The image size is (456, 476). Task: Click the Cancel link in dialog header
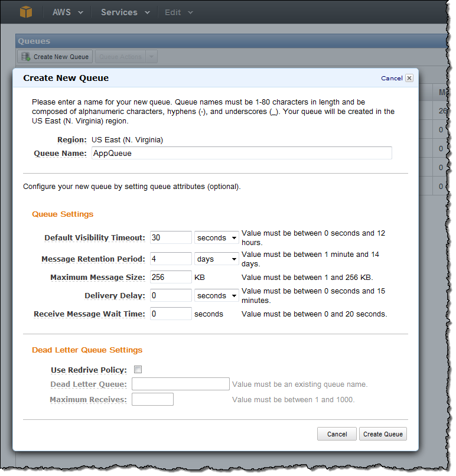pos(392,78)
